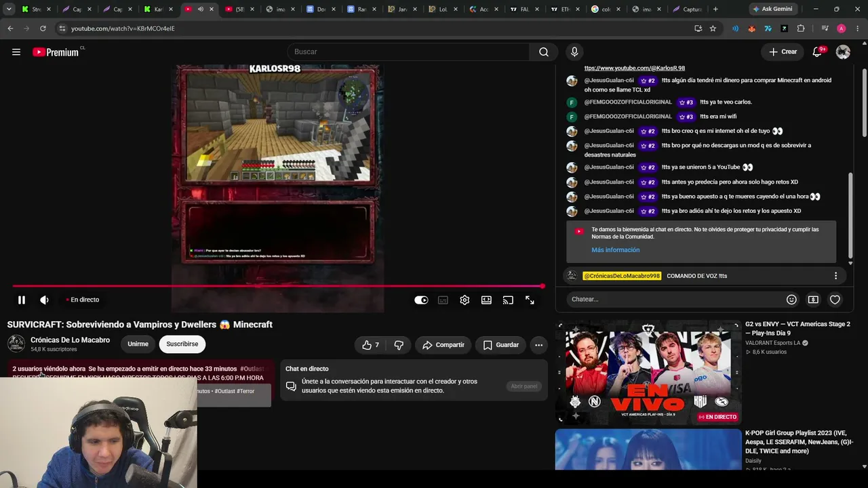Viewport: 868px width, 488px height.
Task: Open pinned message options menu
Action: click(x=835, y=276)
